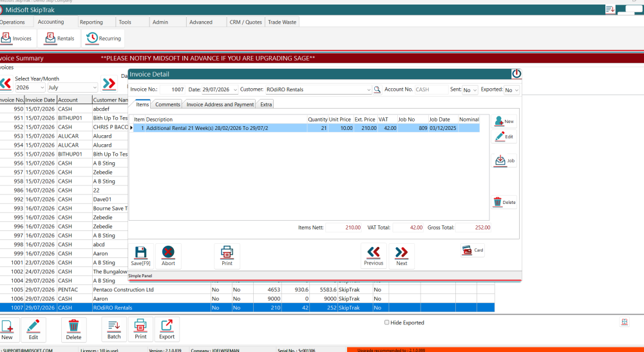Click the Gross Total value field
The height and width of the screenshot is (352, 644).
tap(473, 227)
